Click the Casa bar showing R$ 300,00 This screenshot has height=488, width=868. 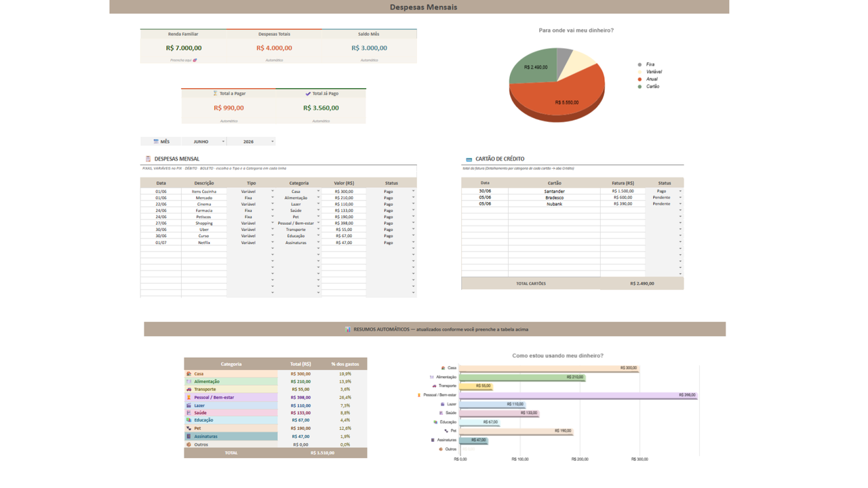pyautogui.click(x=549, y=368)
